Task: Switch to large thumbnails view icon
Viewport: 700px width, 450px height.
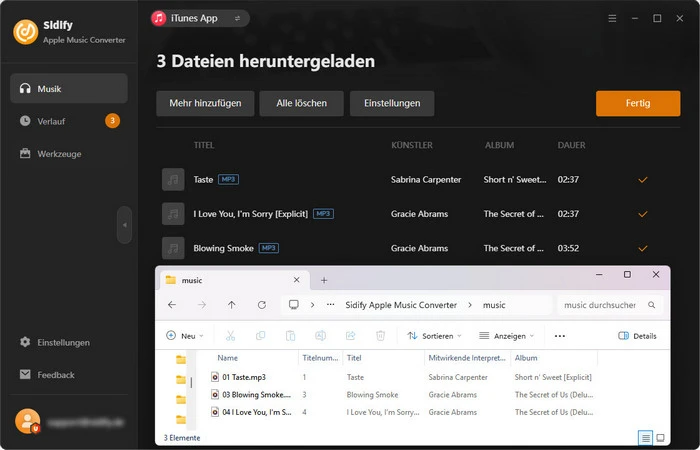Action: pyautogui.click(x=661, y=438)
